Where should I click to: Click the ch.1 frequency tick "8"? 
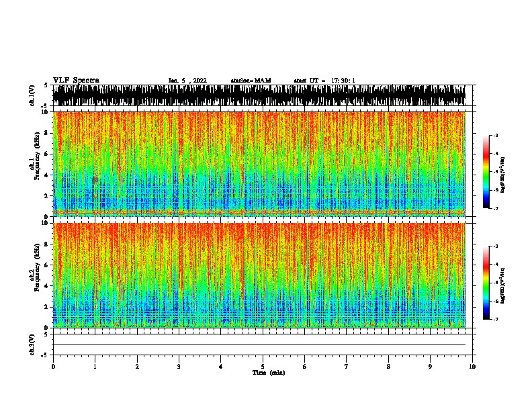point(46,133)
